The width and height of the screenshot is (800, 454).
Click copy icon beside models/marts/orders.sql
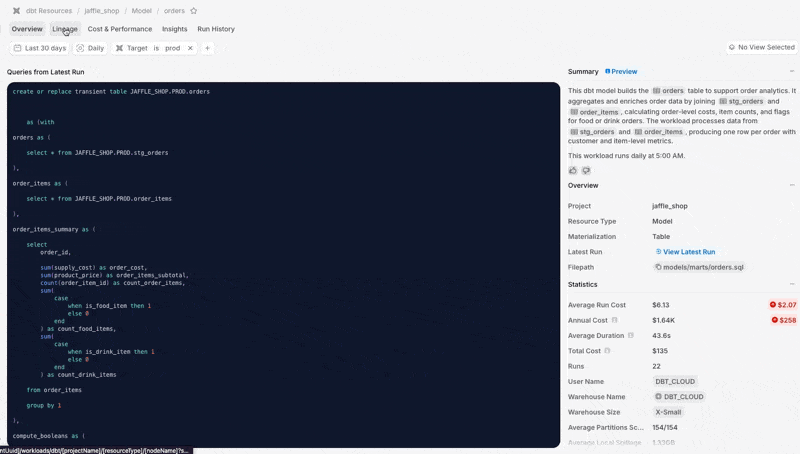(658, 267)
